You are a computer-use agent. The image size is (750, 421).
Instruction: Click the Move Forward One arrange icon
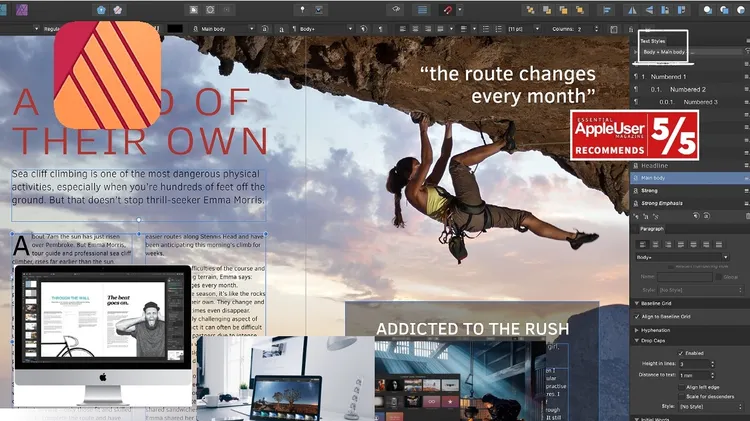(563, 10)
